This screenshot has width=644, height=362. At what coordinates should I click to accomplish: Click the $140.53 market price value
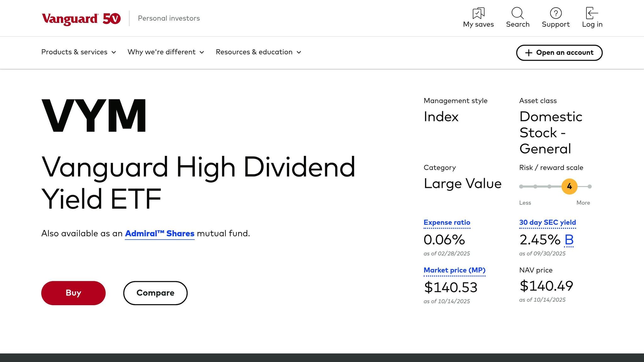(451, 288)
